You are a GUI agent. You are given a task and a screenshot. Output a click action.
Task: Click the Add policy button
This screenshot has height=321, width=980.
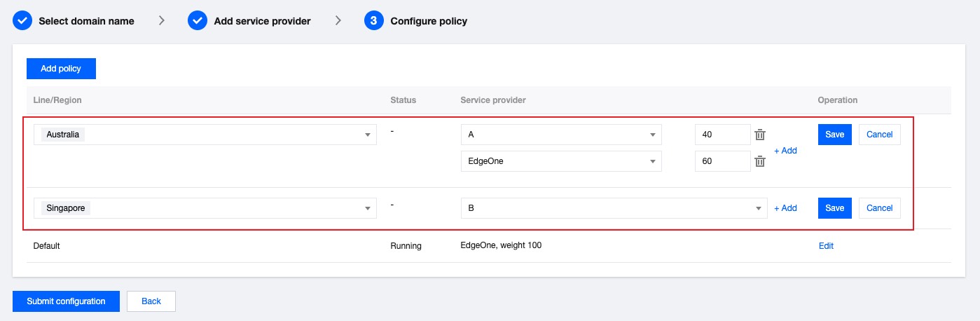point(61,69)
